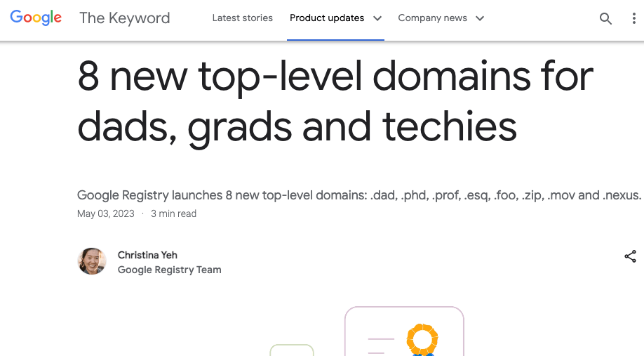Expand the Product updates chevron

(377, 19)
